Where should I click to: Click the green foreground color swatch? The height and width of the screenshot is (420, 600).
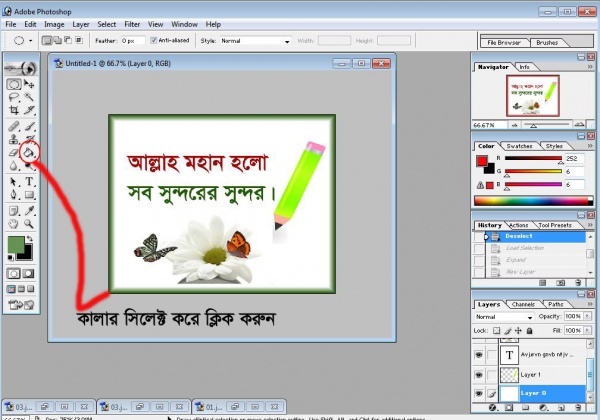16,245
